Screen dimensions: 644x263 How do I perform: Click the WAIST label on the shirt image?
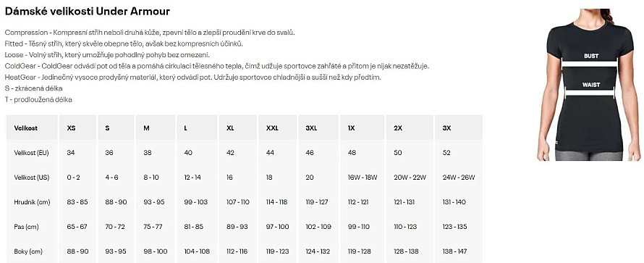pos(590,85)
